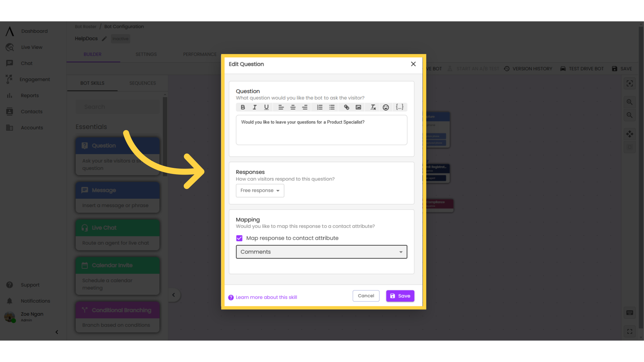Viewport: 644px width, 362px height.
Task: Click the Bold formatting icon
Action: pyautogui.click(x=243, y=107)
